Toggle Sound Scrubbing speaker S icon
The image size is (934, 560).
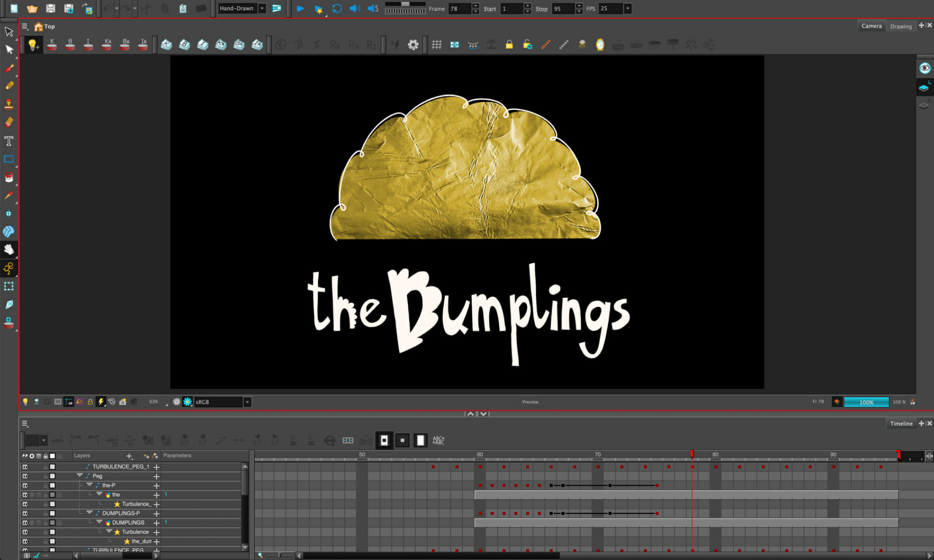coord(373,8)
